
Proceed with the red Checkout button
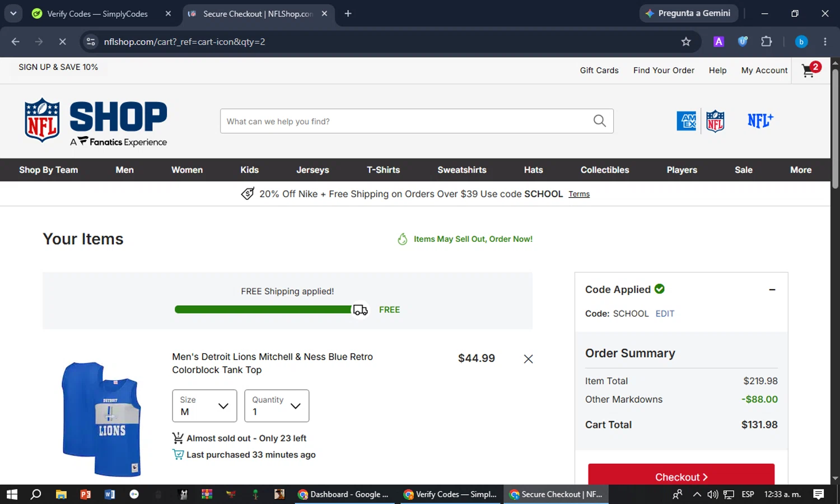point(681,474)
